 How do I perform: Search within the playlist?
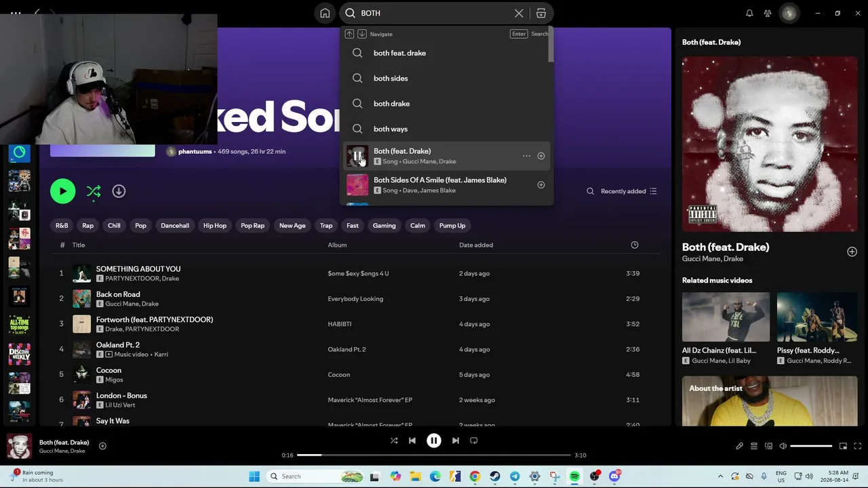(590, 191)
